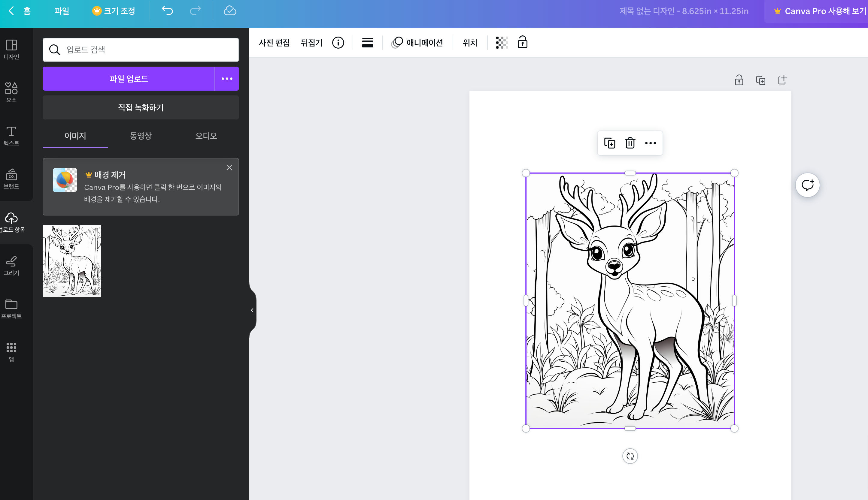The height and width of the screenshot is (500, 868).
Task: Open the Draw (그리기) tool panel
Action: coord(11,265)
